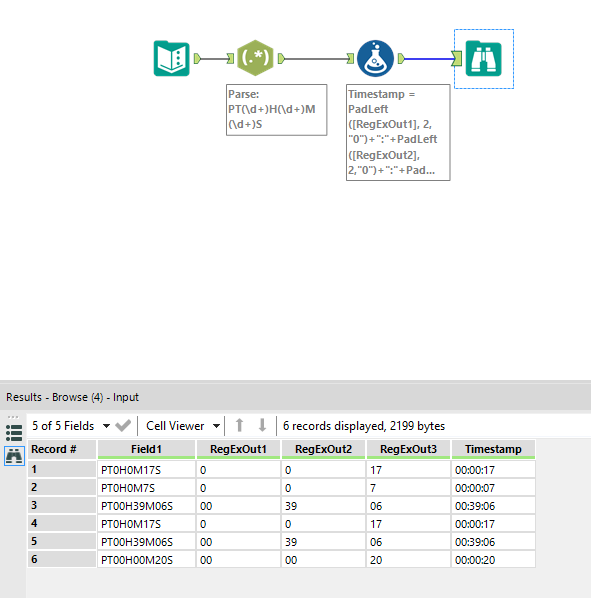This screenshot has height=598, width=591.
Task: Go to previous record with up arrow
Action: click(x=239, y=425)
